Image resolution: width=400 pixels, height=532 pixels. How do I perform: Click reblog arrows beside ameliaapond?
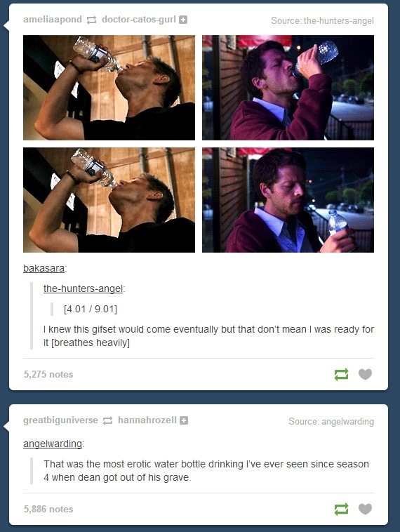click(x=92, y=20)
